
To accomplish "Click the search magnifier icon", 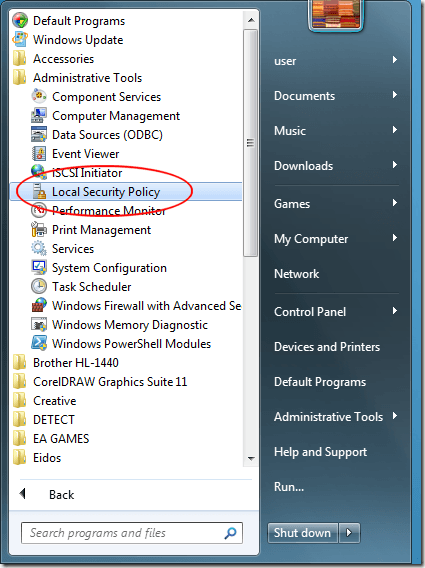I will click(x=231, y=533).
